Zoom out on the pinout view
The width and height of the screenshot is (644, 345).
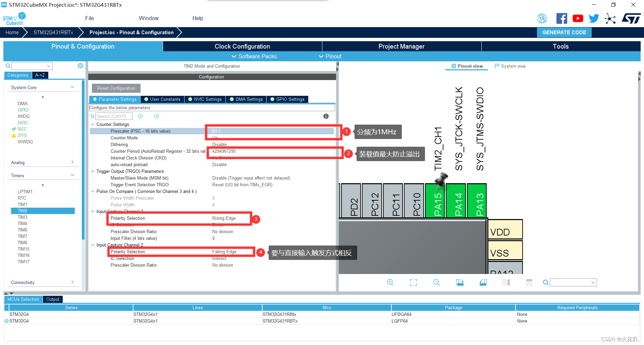(x=437, y=282)
